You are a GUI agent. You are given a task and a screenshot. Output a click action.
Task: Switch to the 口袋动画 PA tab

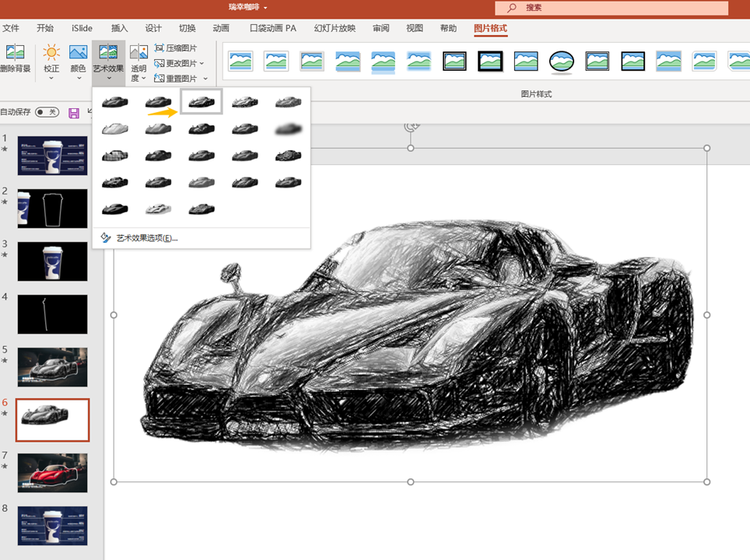(x=272, y=28)
